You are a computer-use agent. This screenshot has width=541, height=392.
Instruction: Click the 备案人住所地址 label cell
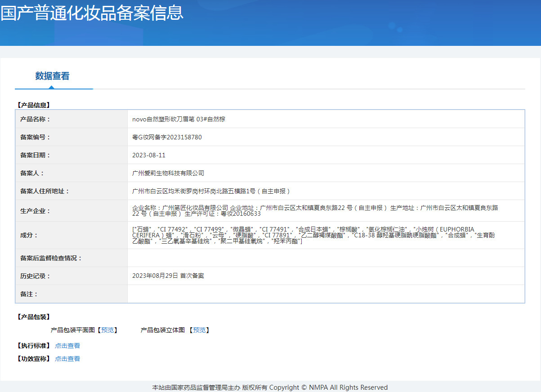72,191
